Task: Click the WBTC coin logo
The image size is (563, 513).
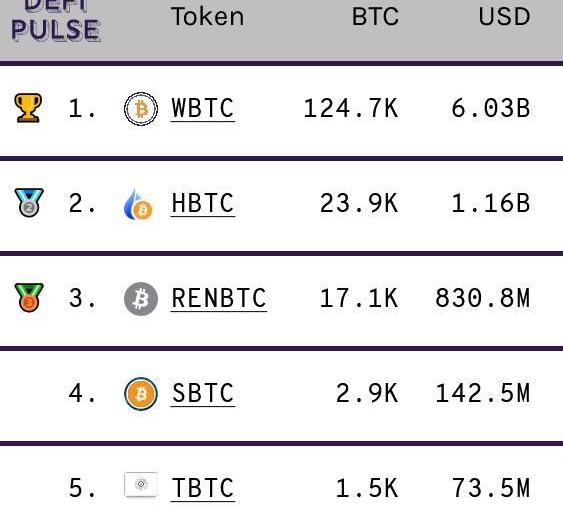Action: click(141, 109)
